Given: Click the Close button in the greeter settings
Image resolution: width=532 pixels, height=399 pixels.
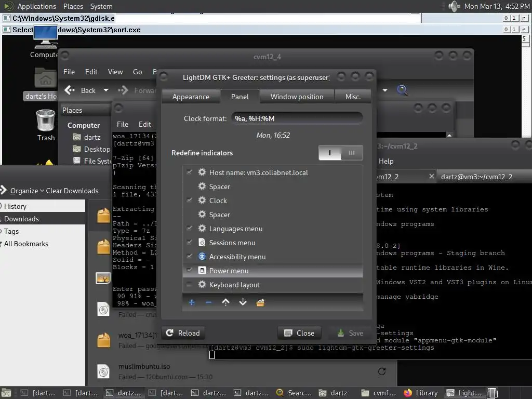Looking at the screenshot, I should (299, 333).
